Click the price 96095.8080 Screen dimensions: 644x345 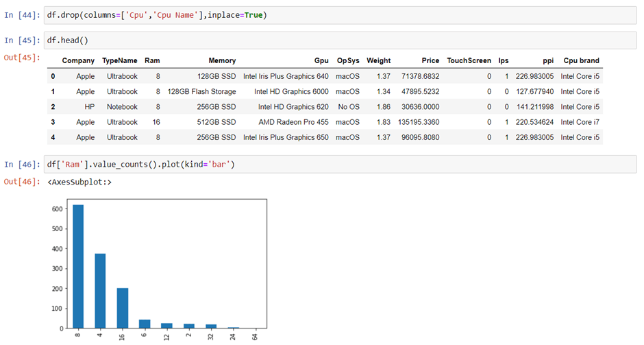(x=420, y=137)
